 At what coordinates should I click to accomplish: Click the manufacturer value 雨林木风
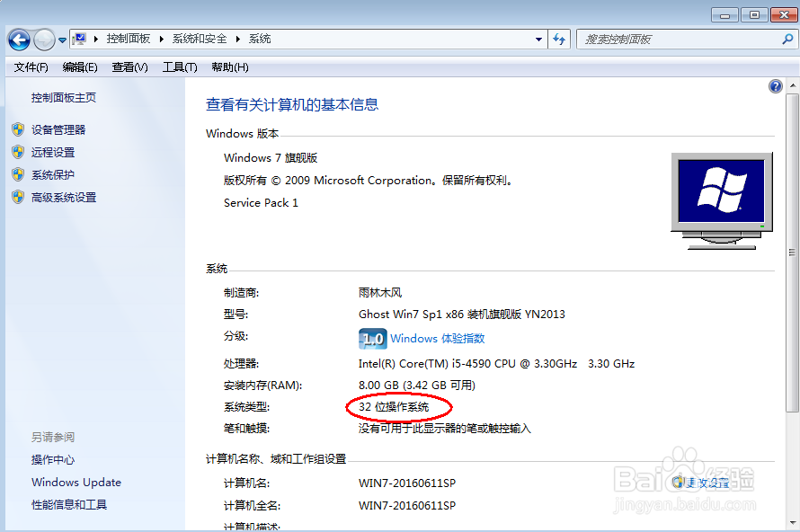point(380,292)
